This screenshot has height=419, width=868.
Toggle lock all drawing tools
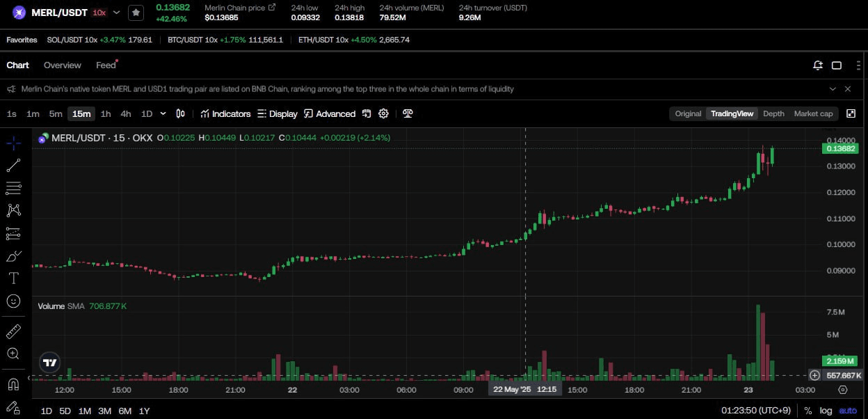click(x=13, y=406)
